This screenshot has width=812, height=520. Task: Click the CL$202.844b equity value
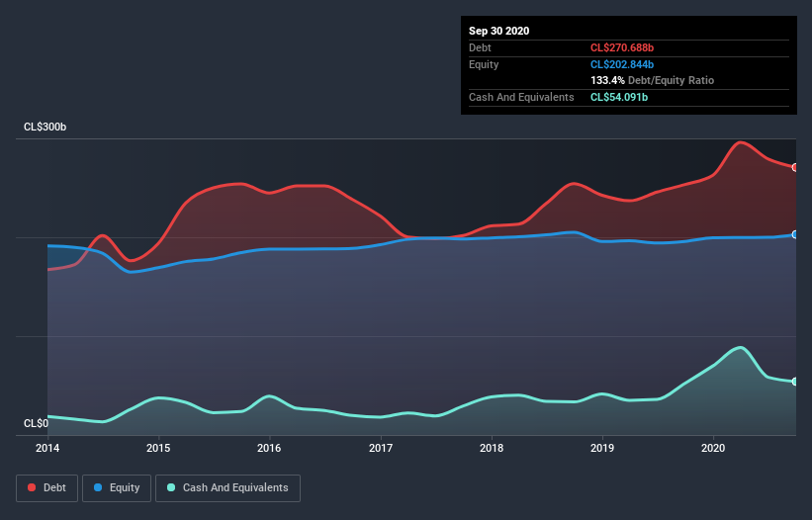point(622,64)
